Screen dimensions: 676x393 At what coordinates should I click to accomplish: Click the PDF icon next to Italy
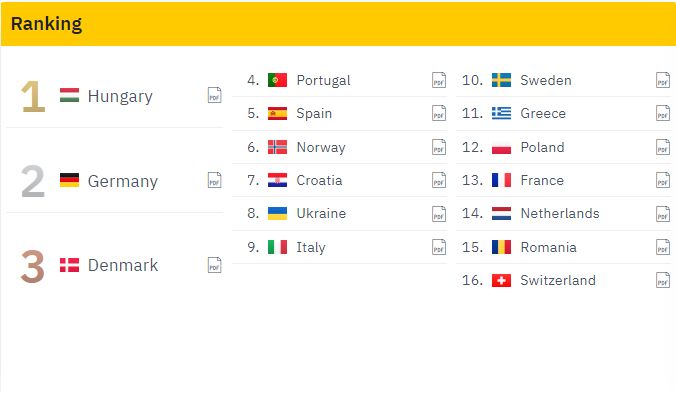(x=439, y=247)
